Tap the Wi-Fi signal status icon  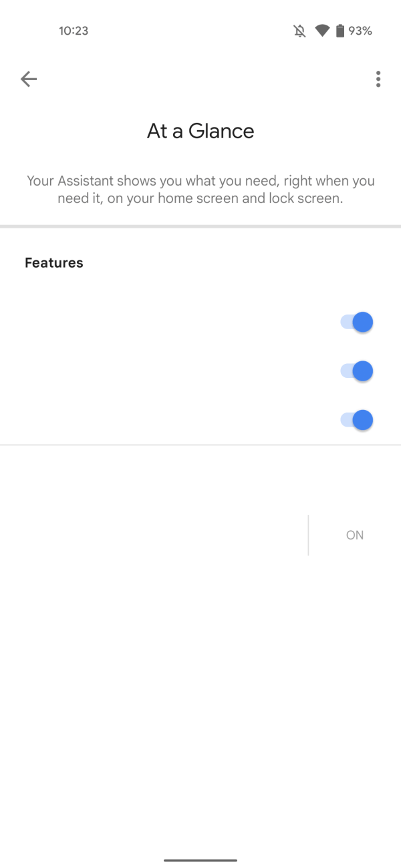tap(322, 31)
